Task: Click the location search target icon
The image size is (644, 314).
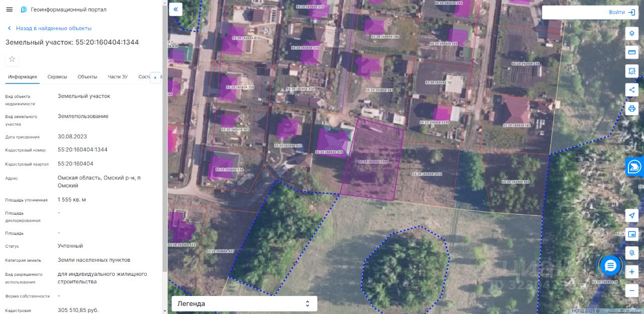Action: [x=632, y=253]
